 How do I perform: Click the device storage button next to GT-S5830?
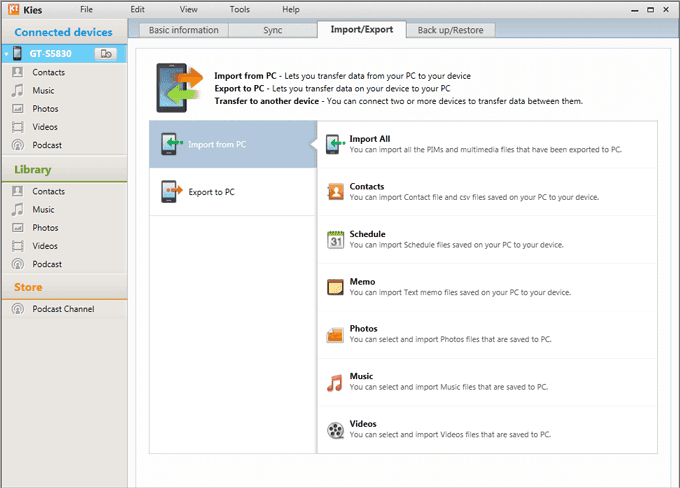tap(106, 54)
